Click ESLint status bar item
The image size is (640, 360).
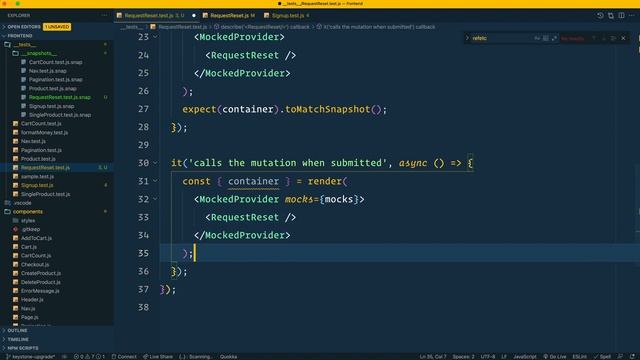[x=579, y=357]
